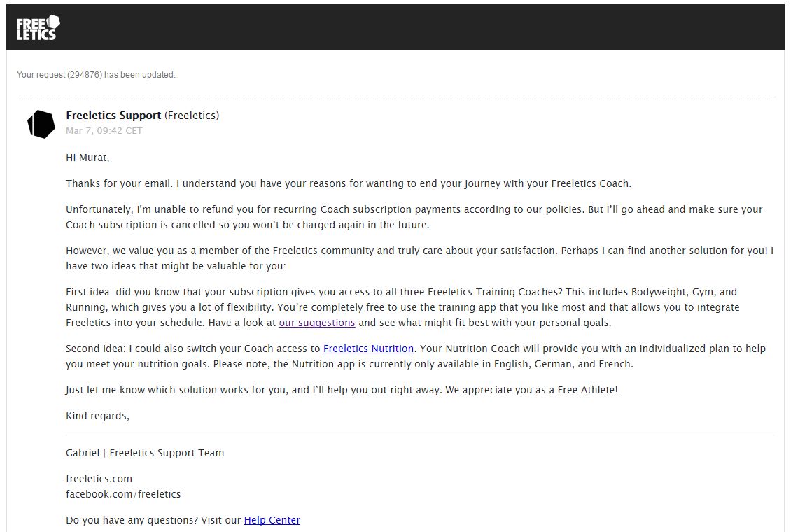791x532 pixels.
Task: Click the 'Unfortunately' refund policy paragraph
Action: tap(414, 217)
